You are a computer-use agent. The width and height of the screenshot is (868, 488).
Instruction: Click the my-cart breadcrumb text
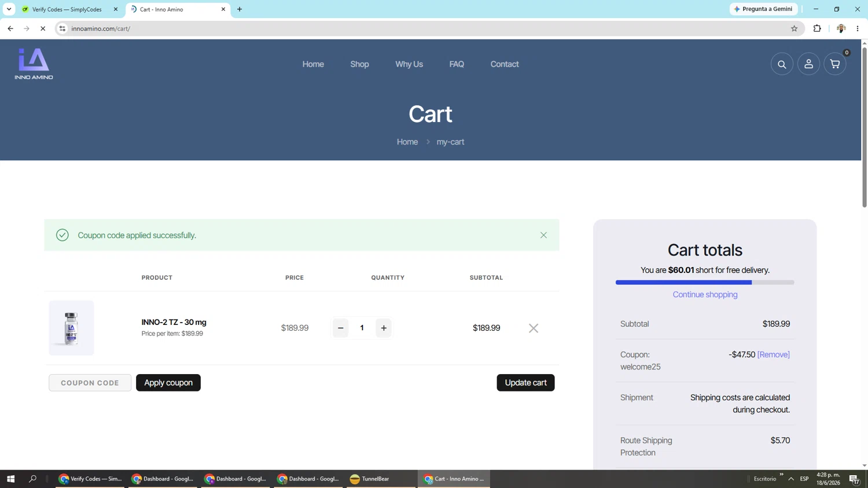coord(450,142)
